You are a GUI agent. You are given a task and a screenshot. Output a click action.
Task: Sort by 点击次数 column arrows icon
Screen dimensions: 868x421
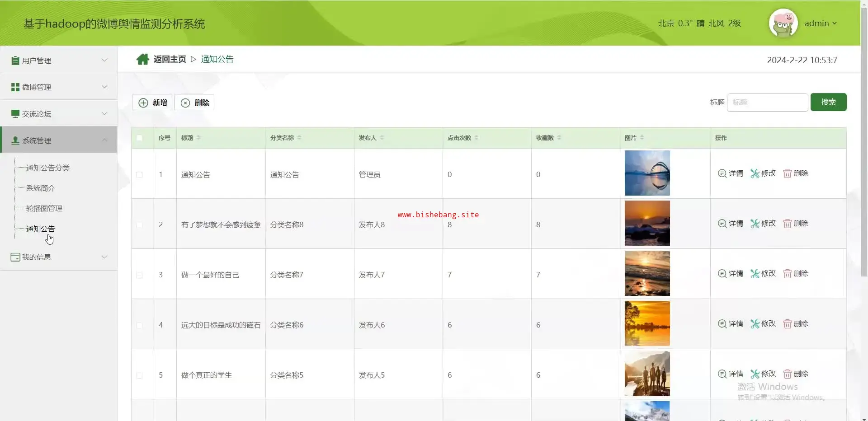click(x=476, y=138)
